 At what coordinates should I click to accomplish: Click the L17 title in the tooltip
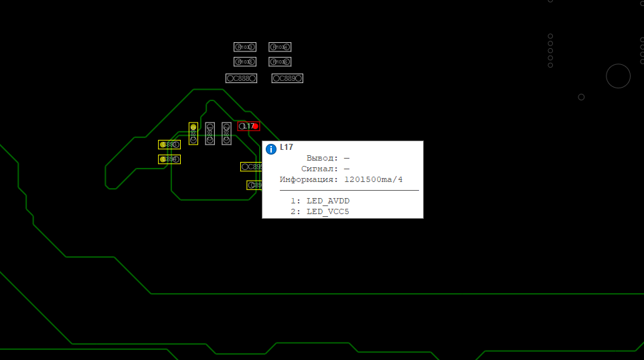pyautogui.click(x=287, y=147)
